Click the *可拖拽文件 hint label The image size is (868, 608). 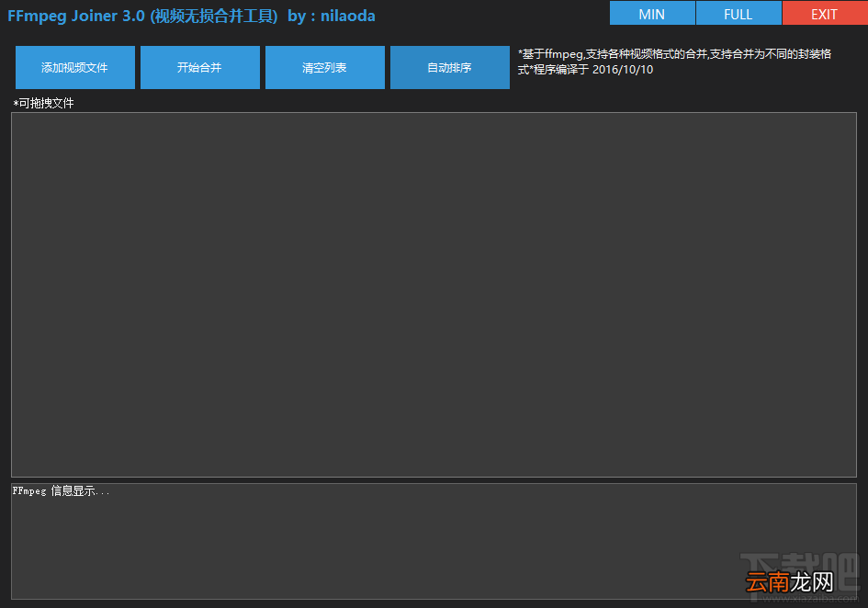(x=44, y=103)
